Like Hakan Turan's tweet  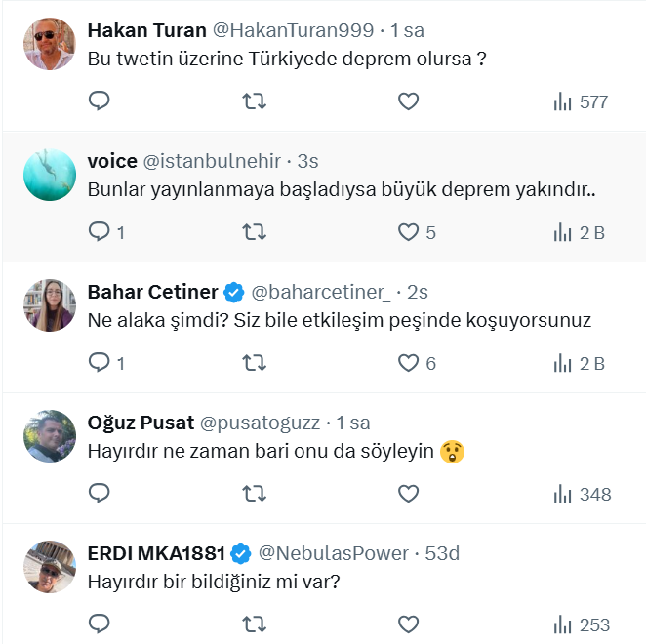pyautogui.click(x=409, y=101)
